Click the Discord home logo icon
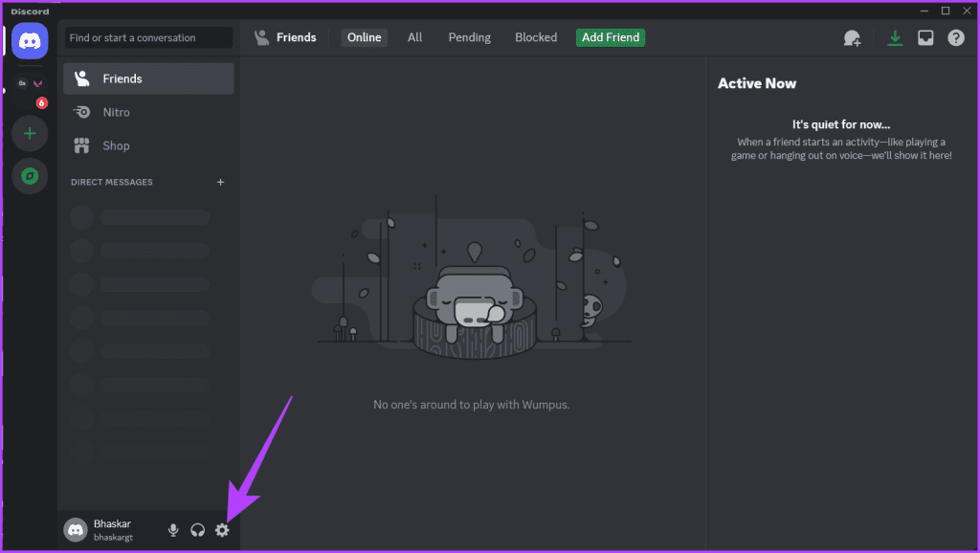 pyautogui.click(x=30, y=40)
